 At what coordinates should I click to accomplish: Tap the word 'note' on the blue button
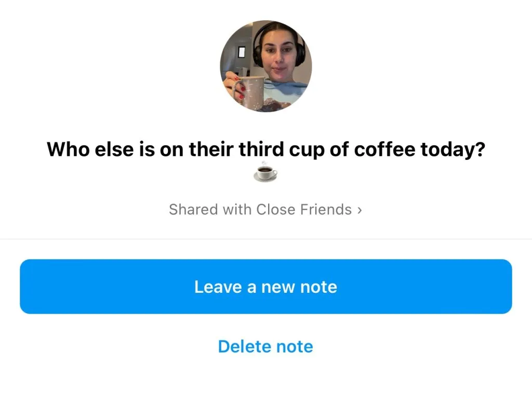point(318,287)
